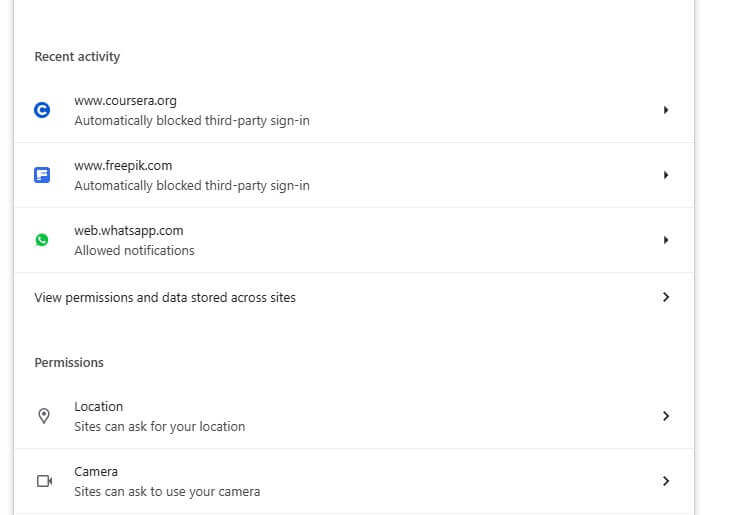Click 'Allowed notifications' under WhatsApp
The width and height of the screenshot is (747, 515).
pyautogui.click(x=134, y=251)
